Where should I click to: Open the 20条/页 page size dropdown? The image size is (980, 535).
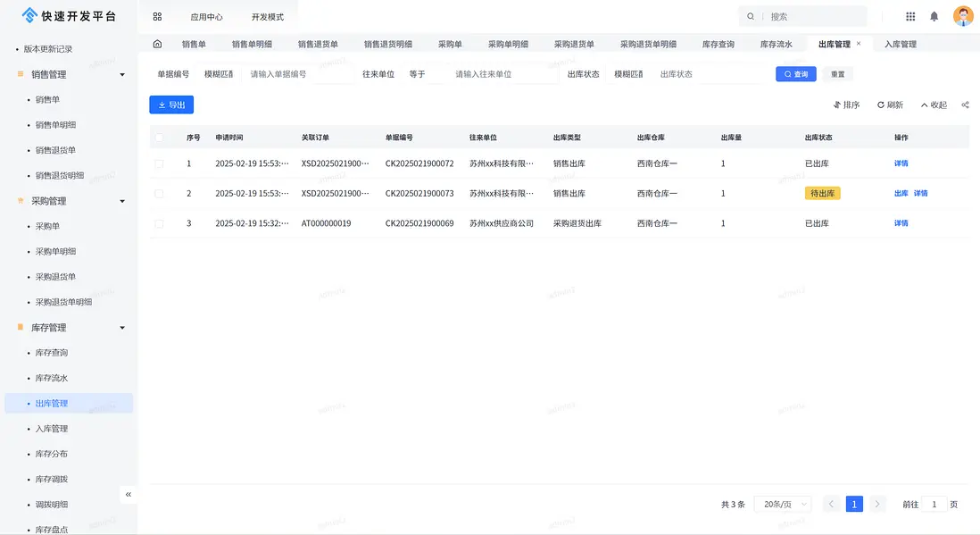coord(783,505)
